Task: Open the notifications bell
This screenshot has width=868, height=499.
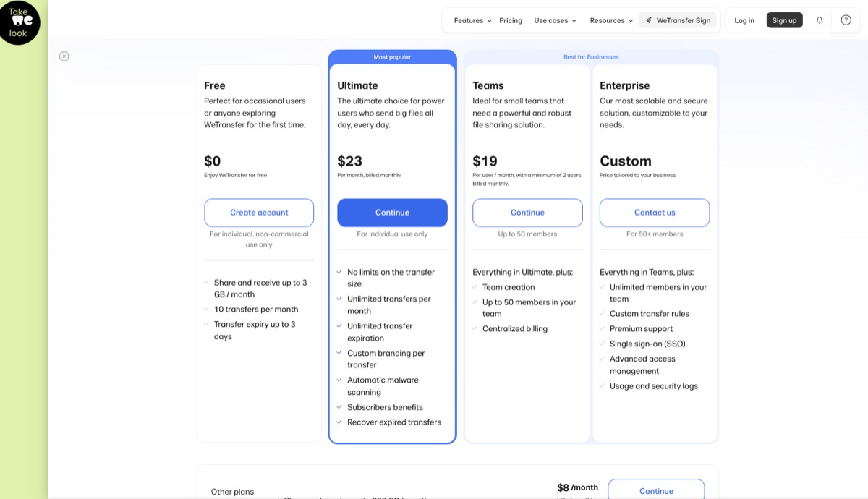Action: (820, 20)
